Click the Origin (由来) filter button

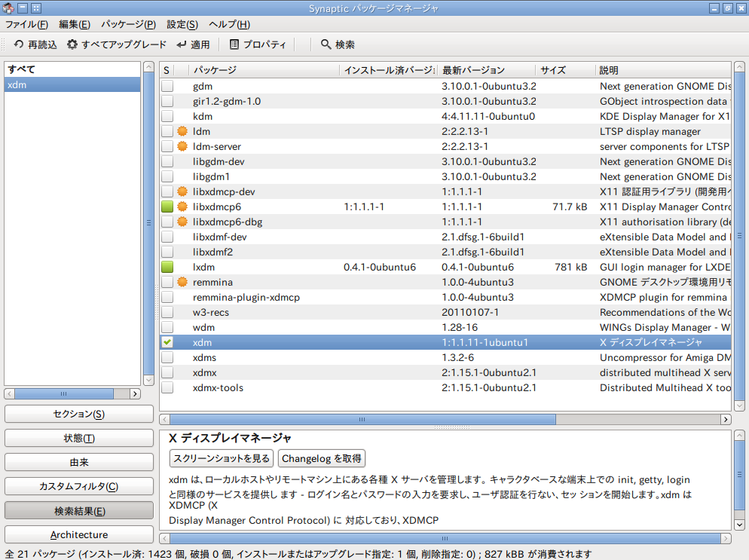(x=79, y=462)
